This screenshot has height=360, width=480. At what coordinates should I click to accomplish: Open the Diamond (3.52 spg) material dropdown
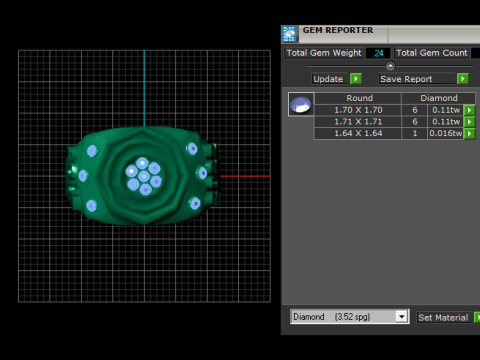402,316
